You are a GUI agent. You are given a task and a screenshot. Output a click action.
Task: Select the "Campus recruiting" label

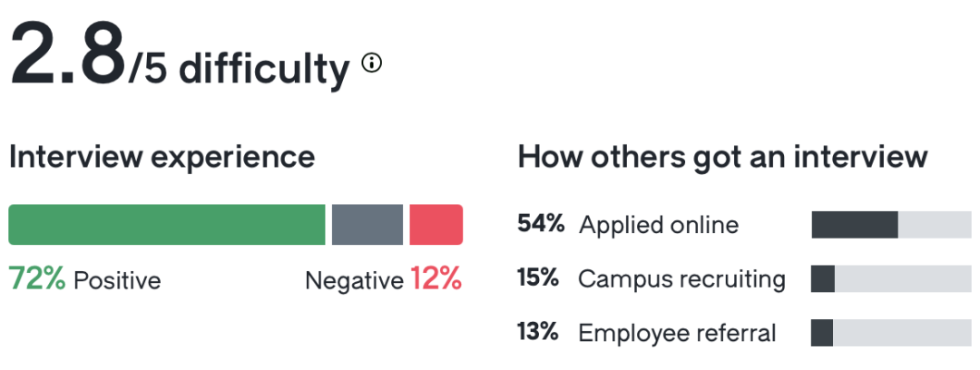(681, 279)
